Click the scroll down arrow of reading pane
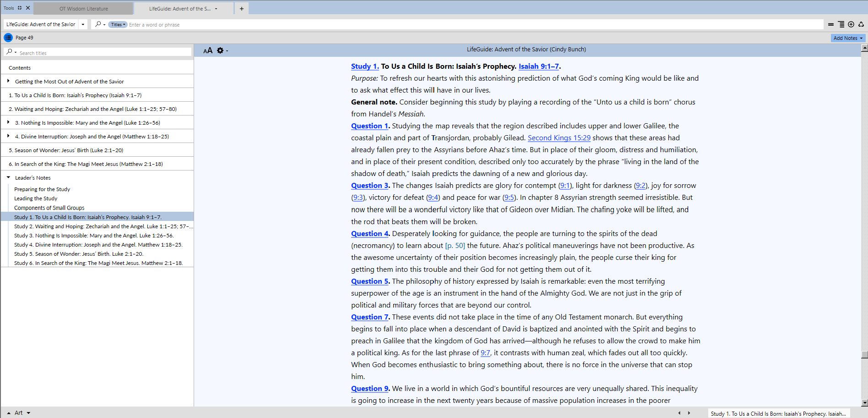Image resolution: width=868 pixels, height=418 pixels. click(x=864, y=403)
